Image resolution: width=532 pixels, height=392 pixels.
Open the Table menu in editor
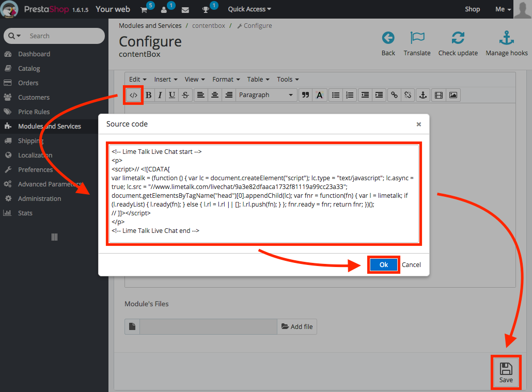coord(258,80)
